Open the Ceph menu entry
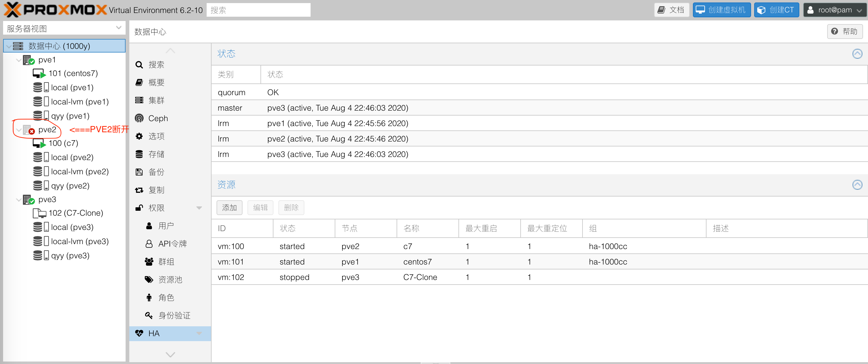 pyautogui.click(x=170, y=118)
